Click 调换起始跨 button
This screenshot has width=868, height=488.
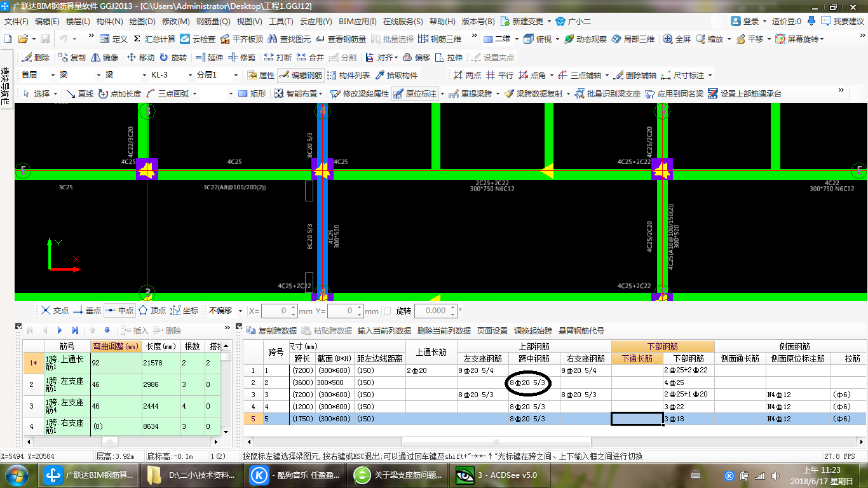pos(533,331)
